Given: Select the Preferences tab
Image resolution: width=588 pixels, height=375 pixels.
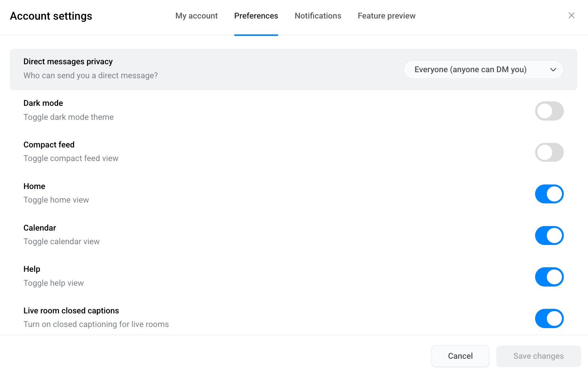Looking at the screenshot, I should point(256,16).
